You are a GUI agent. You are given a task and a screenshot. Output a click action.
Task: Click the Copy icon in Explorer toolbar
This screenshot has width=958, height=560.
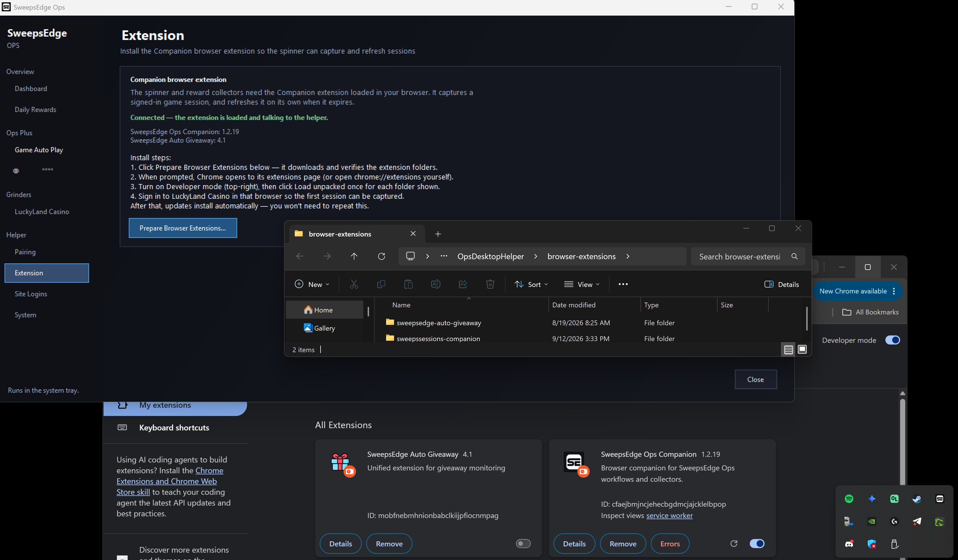381,284
